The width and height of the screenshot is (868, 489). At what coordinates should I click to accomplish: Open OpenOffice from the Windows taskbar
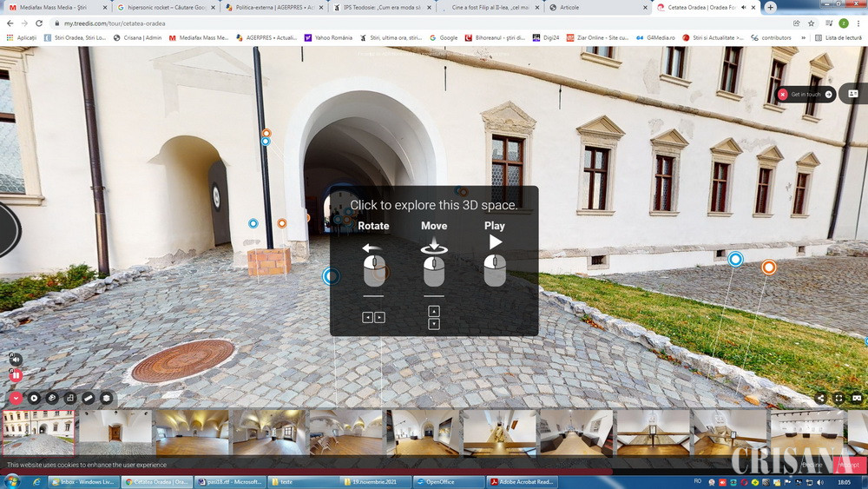[x=449, y=482]
